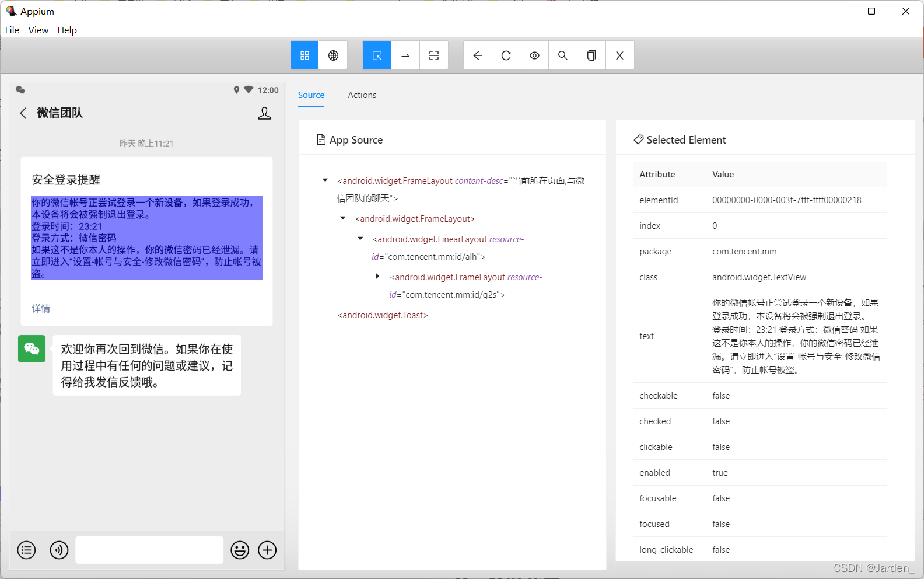The height and width of the screenshot is (579, 924).
Task: Click the enabled true value
Action: pos(720,473)
